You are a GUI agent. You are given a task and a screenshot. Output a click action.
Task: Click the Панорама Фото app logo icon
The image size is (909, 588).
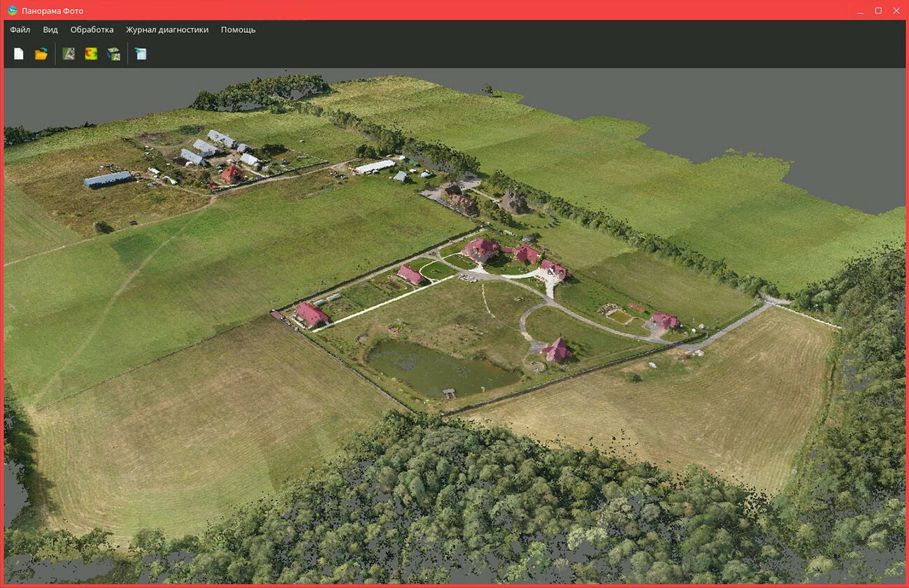click(12, 10)
